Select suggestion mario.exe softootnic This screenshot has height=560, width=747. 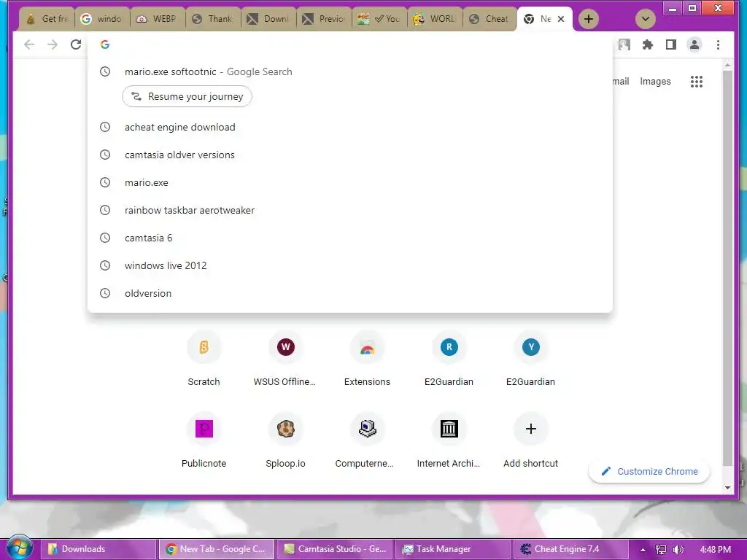tap(350, 71)
